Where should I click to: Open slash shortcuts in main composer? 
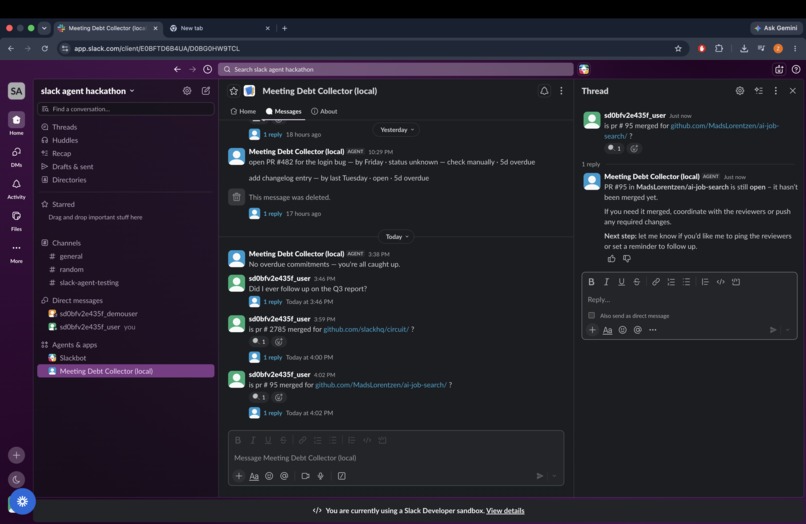(x=342, y=476)
